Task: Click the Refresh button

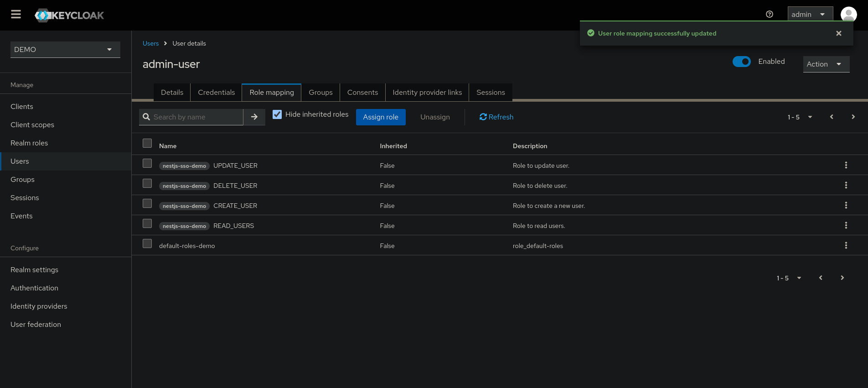Action: pos(496,117)
